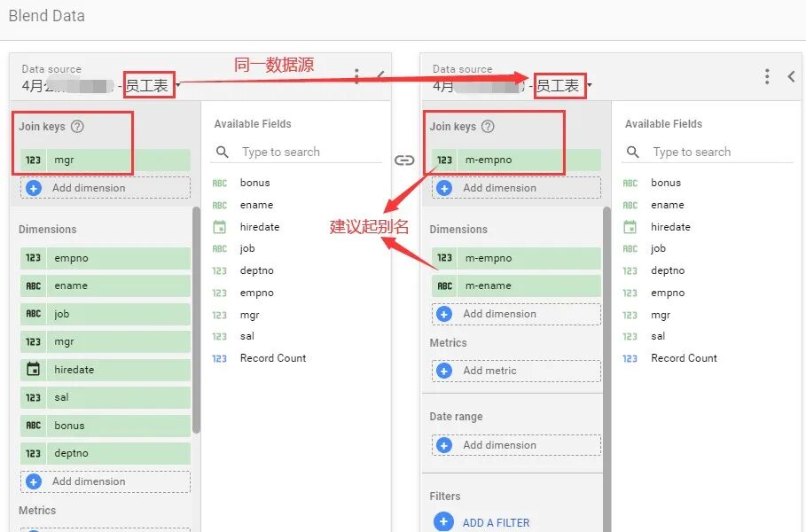Click left dimensions panel scrollbar
The width and height of the screenshot is (806, 532).
pyautogui.click(x=196, y=320)
